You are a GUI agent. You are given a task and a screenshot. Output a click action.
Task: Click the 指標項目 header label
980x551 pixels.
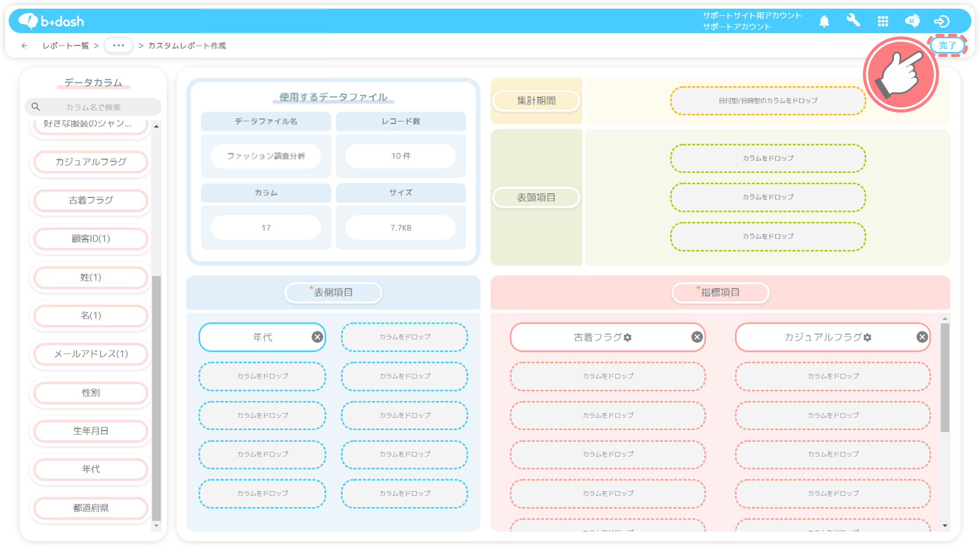[720, 292]
